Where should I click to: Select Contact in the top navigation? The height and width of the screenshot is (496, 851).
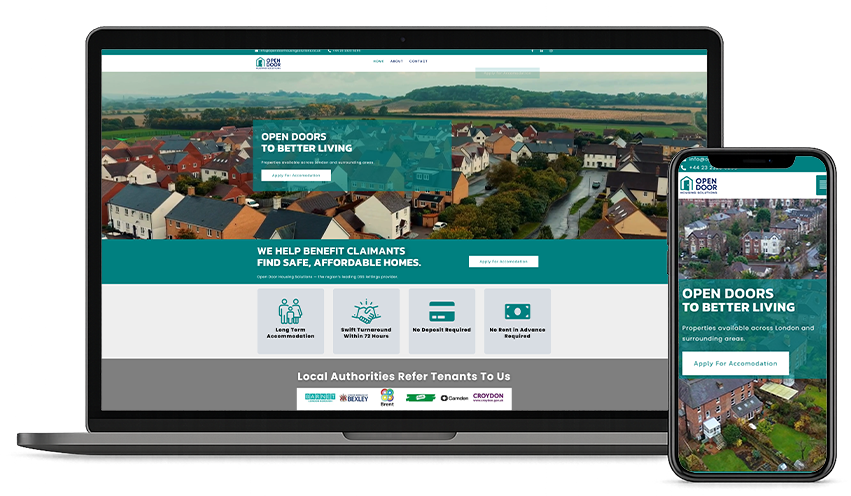click(418, 61)
